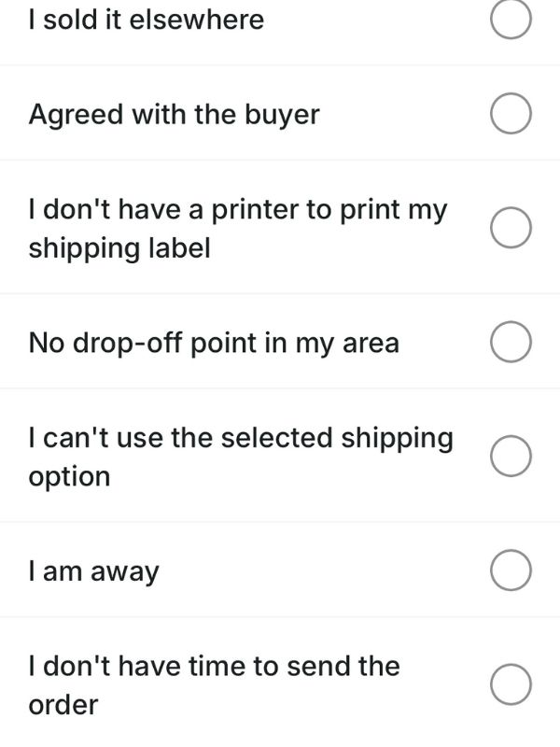Screen dimensions: 560x747
Task: Select "I don't have time to send the order"
Action: click(x=509, y=684)
